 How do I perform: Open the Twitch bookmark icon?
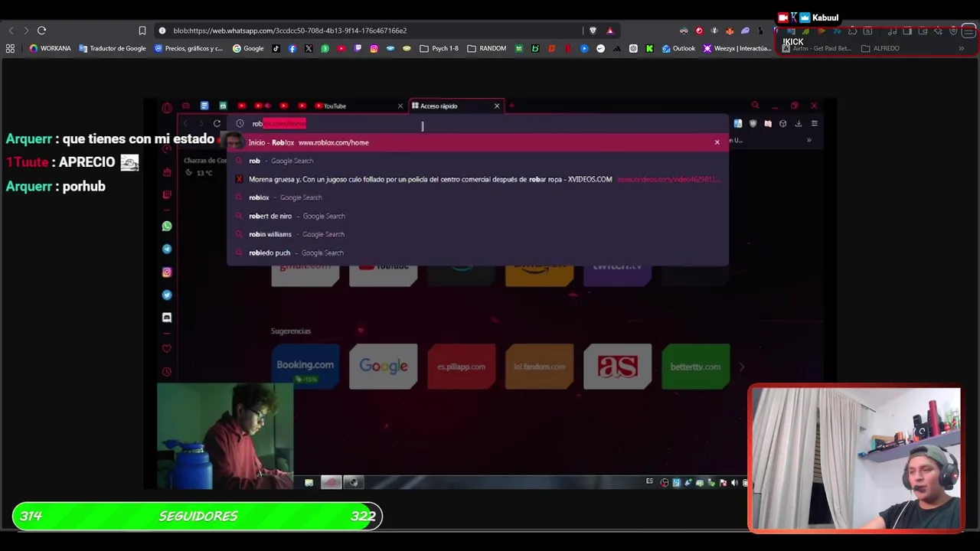coord(358,48)
